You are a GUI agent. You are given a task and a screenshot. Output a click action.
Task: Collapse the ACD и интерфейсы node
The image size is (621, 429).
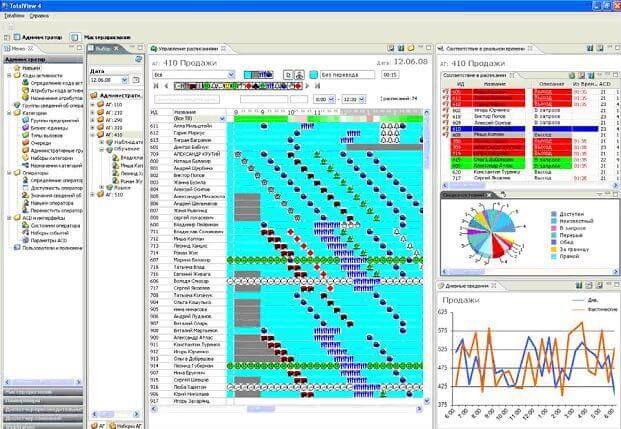point(9,218)
